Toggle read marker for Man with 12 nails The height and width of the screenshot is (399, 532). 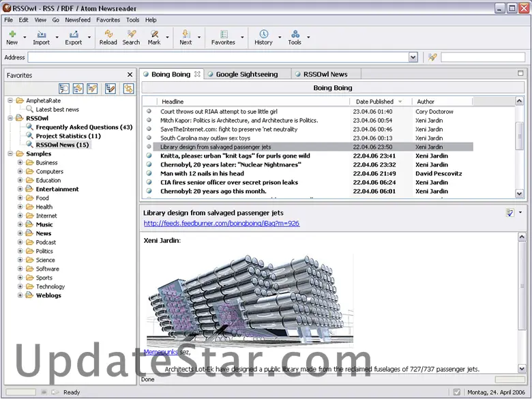pos(149,173)
